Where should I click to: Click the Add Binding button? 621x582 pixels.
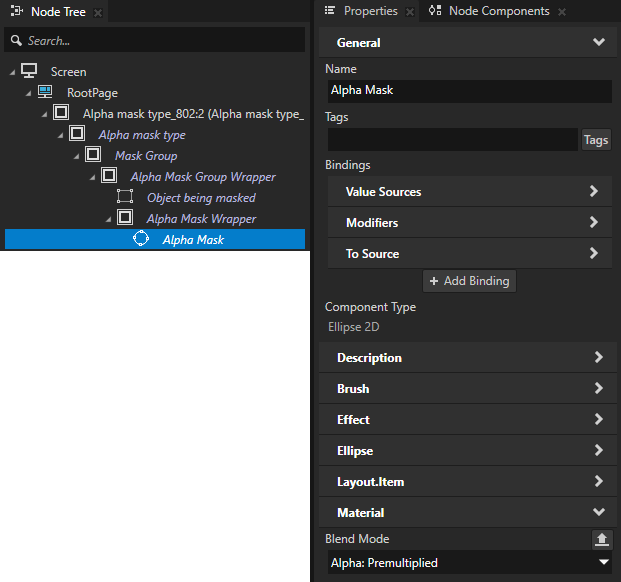click(469, 281)
